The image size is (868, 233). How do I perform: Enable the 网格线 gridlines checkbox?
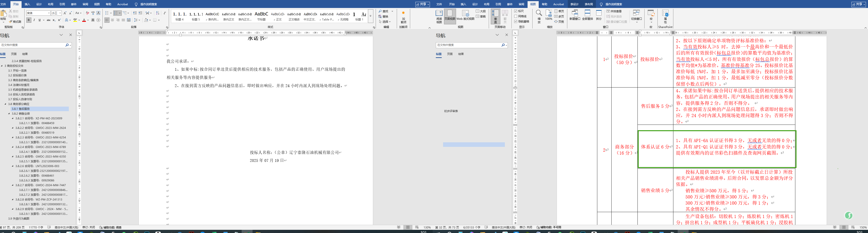pos(516,16)
